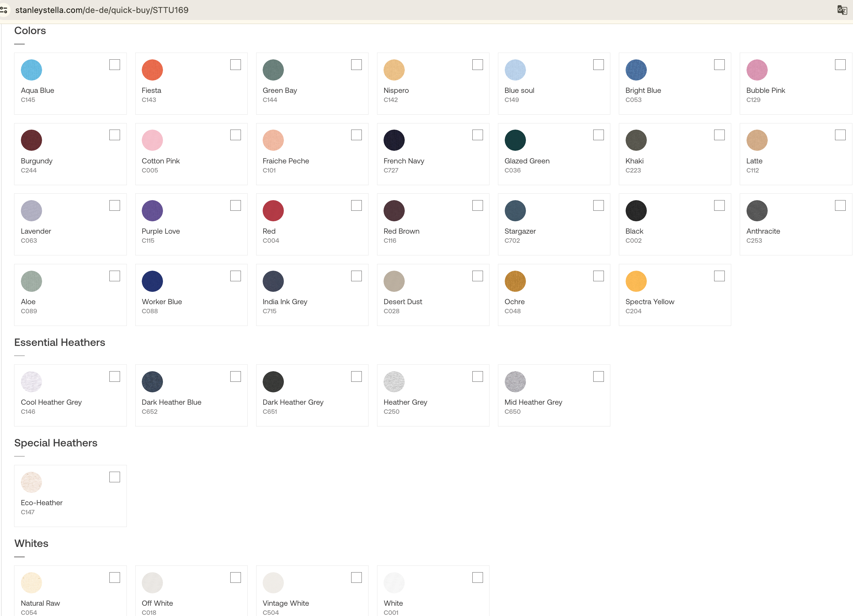Viewport: 853px width, 616px height.
Task: Click the Burgundy color swatch circle
Action: click(x=31, y=140)
